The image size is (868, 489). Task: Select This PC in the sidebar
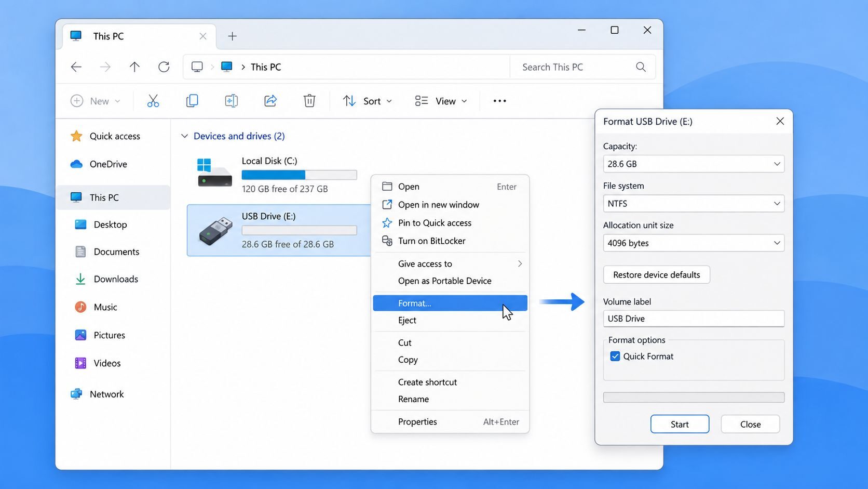click(113, 197)
